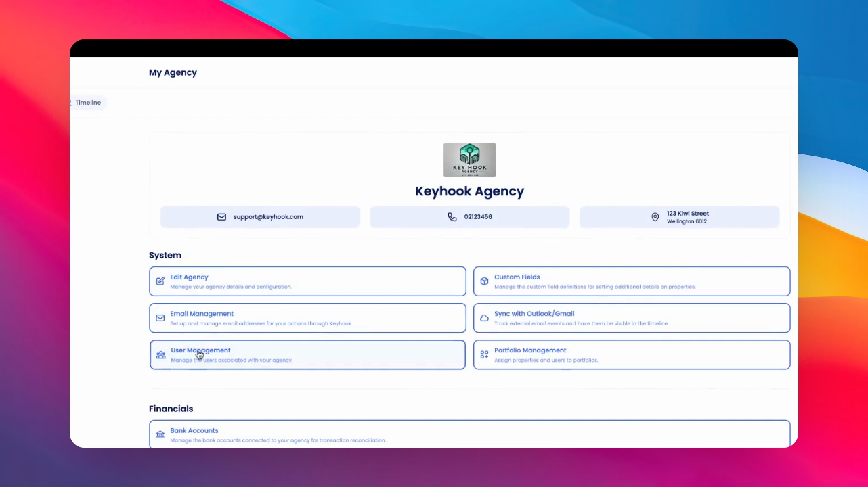Screen dimensions: 868x487
Task: Click the envelope icon beside Email Management
Action: (160, 318)
